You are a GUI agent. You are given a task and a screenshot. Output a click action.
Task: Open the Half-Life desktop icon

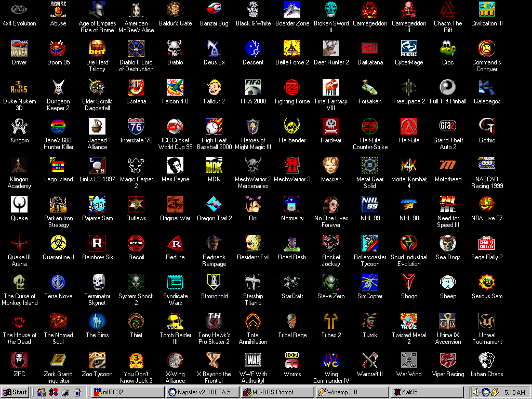[x=409, y=127]
